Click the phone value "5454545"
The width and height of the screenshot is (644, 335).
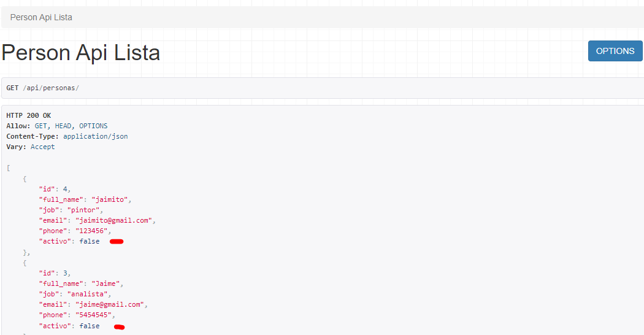[94, 315]
